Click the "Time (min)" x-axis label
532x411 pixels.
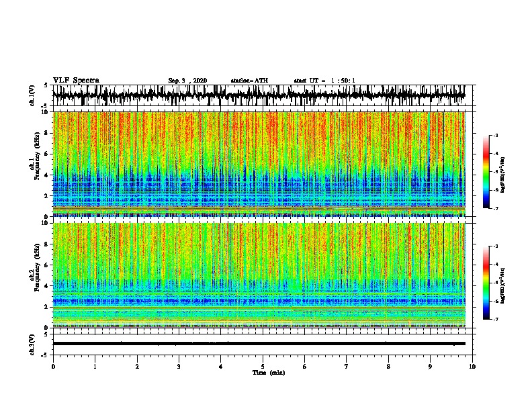[269, 373]
